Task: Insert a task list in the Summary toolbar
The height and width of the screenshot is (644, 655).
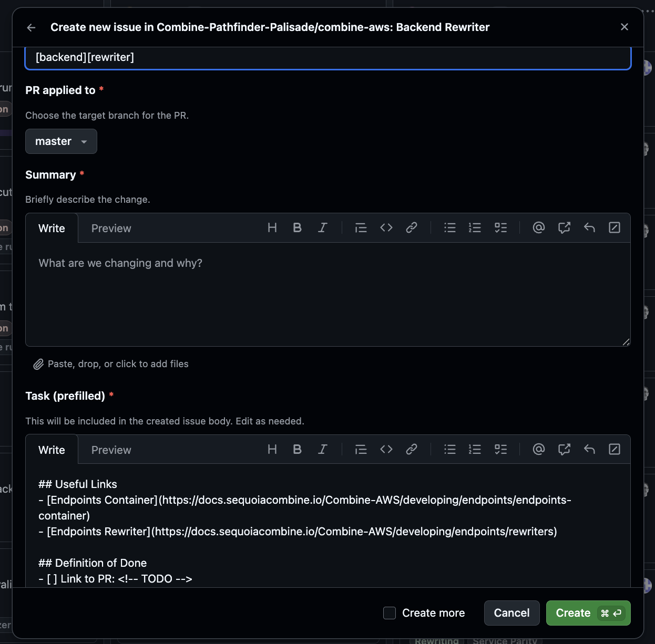Action: (x=500, y=227)
